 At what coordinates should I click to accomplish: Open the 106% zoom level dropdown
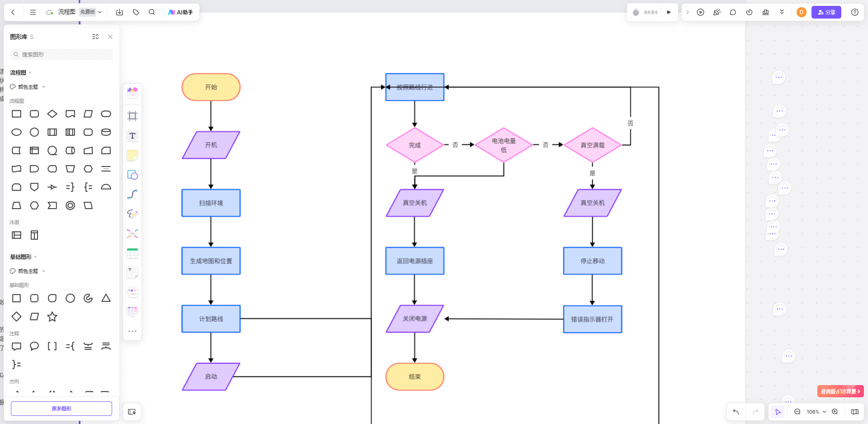(x=816, y=412)
